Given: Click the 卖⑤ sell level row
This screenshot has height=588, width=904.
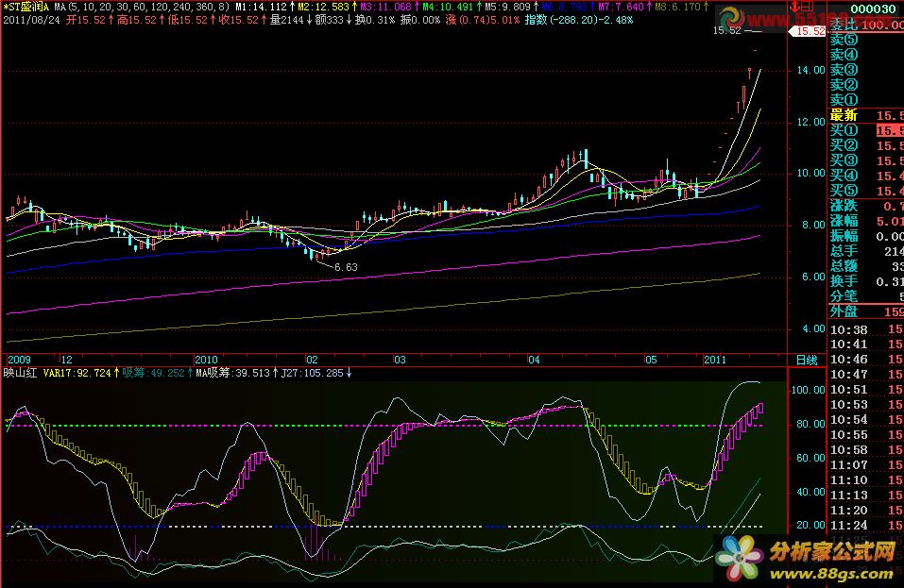Looking at the screenshot, I should [866, 40].
